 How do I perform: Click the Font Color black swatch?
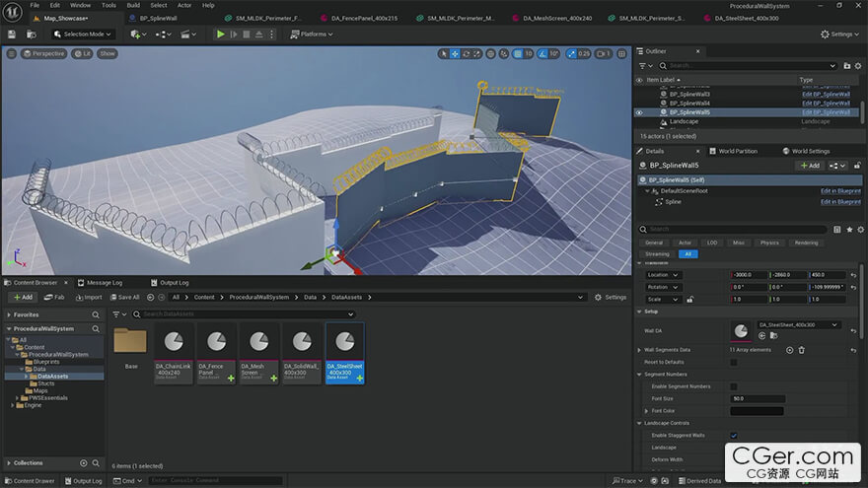[757, 411]
